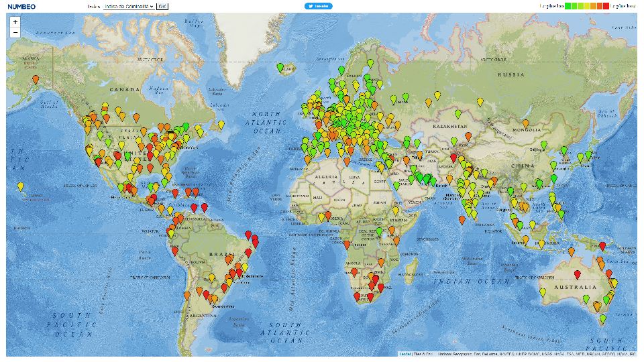Select the green marker on Iceland
This screenshot has height=362, width=644.
point(280,67)
